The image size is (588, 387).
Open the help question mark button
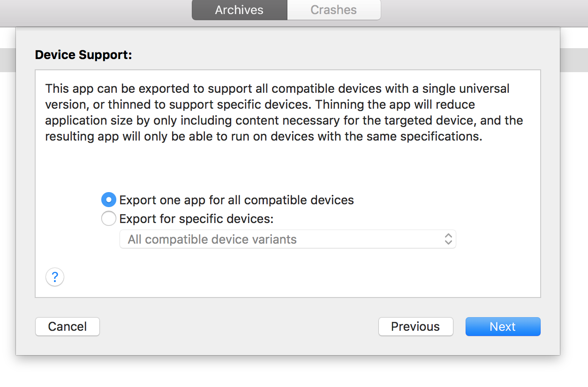tap(55, 277)
